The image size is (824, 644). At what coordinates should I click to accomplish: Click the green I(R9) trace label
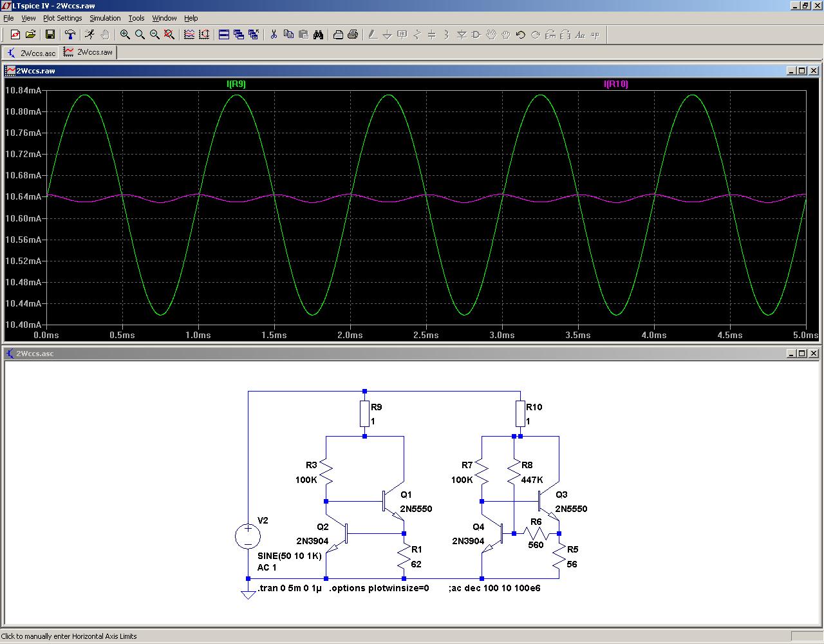(x=236, y=84)
